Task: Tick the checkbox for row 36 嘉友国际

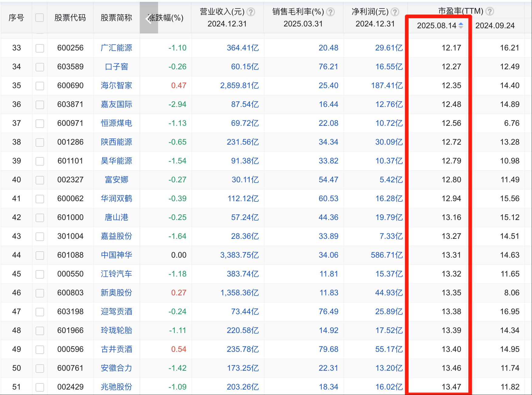Action: click(40, 105)
